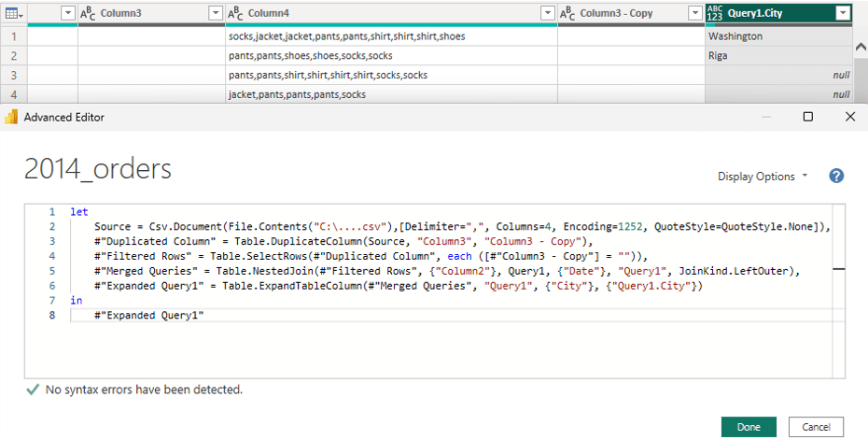
Task: Maximize the Advanced Editor window
Action: (x=808, y=117)
